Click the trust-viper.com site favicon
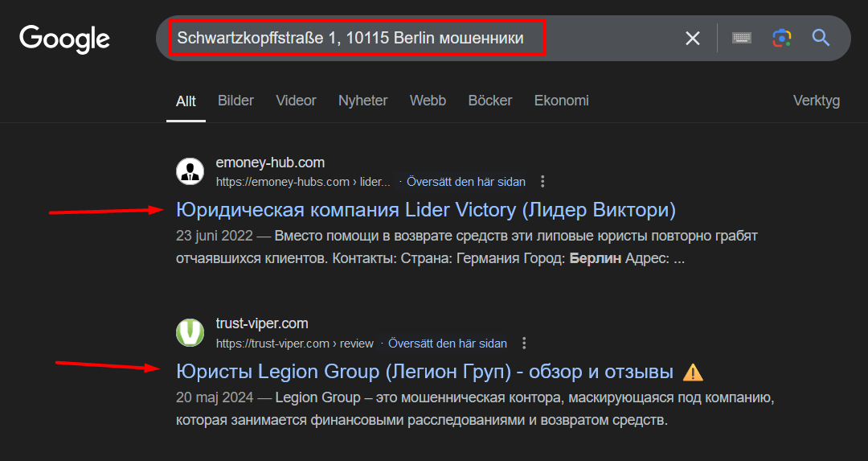 click(190, 333)
